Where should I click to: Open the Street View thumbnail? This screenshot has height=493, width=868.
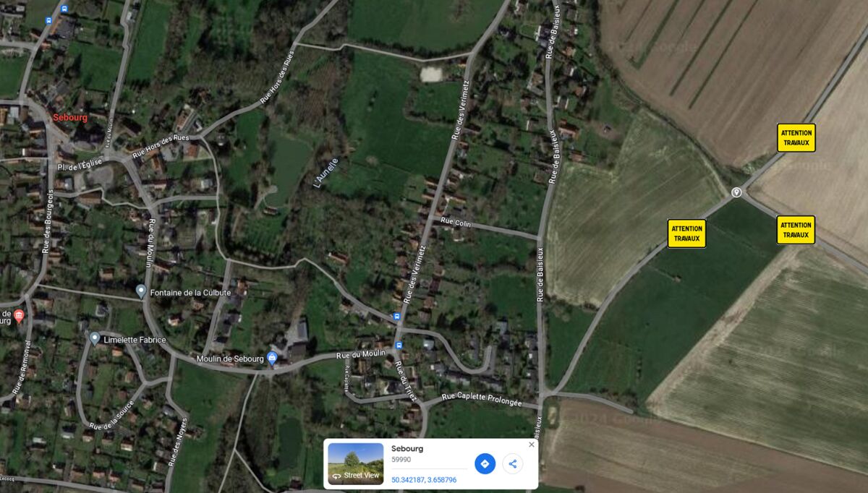tap(355, 463)
